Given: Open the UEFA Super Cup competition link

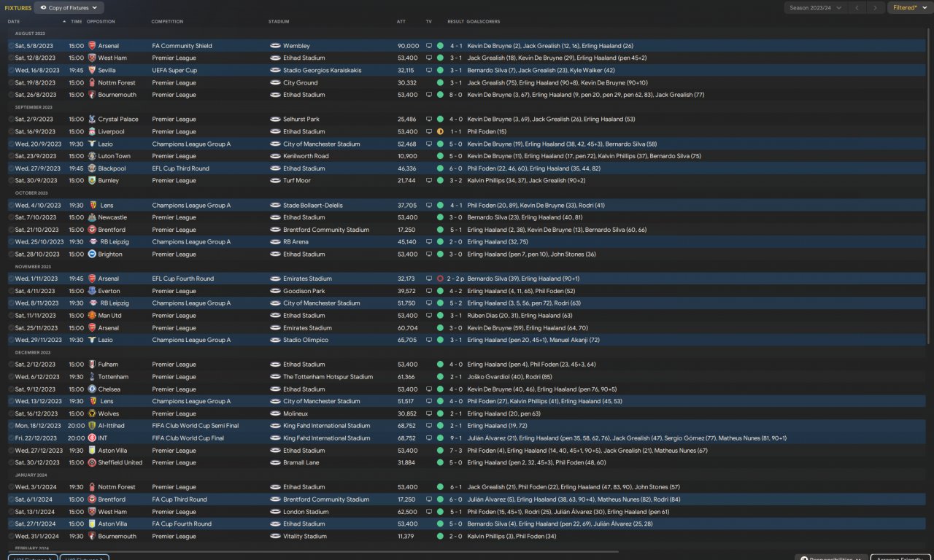Looking at the screenshot, I should [174, 71].
